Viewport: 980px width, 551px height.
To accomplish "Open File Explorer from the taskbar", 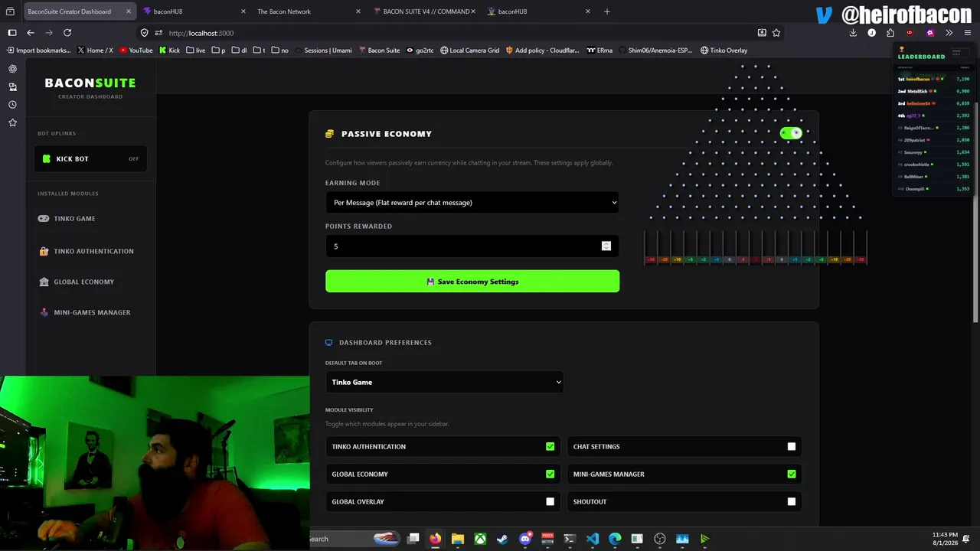I will (457, 539).
